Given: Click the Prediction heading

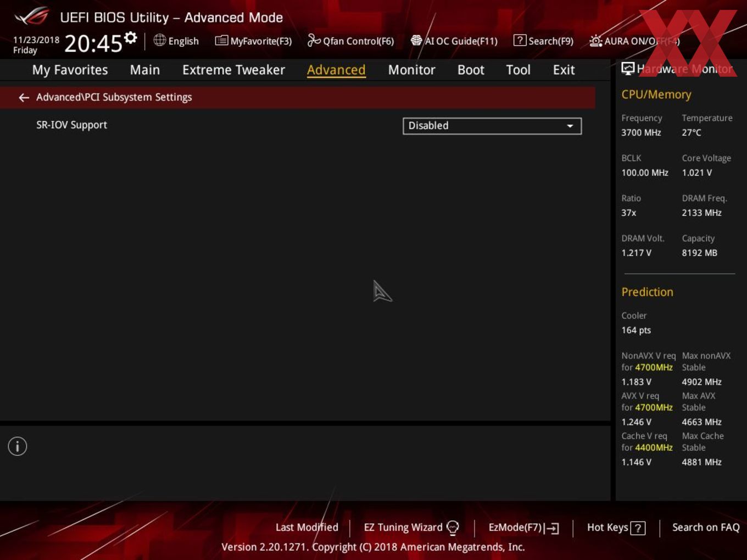Looking at the screenshot, I should [x=647, y=292].
